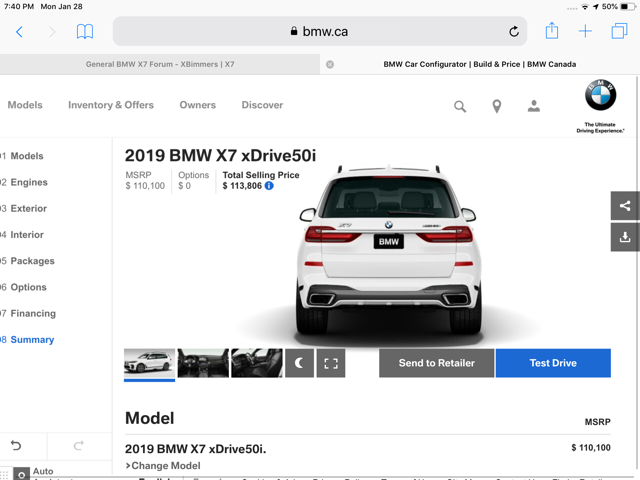Add a new Safari tab
Image resolution: width=640 pixels, height=480 pixels.
click(585, 32)
